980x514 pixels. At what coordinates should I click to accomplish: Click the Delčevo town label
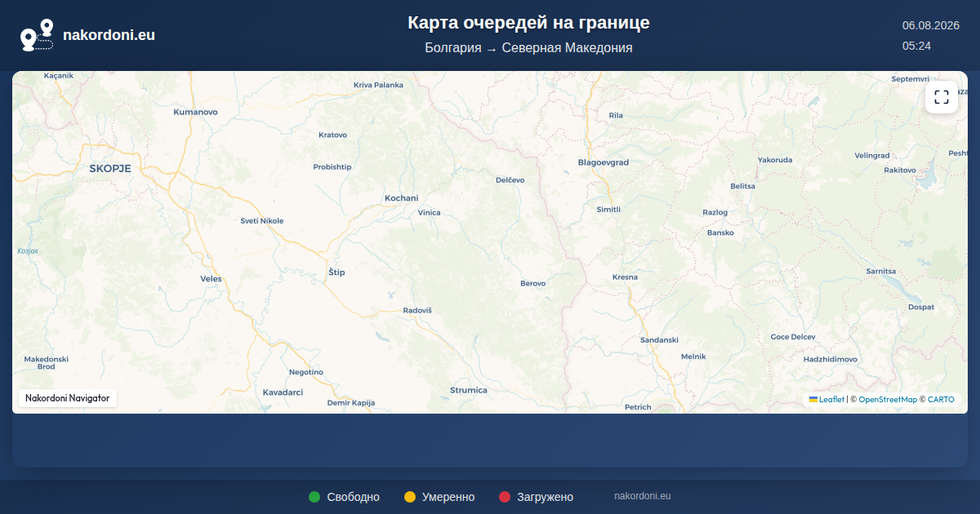tap(510, 180)
